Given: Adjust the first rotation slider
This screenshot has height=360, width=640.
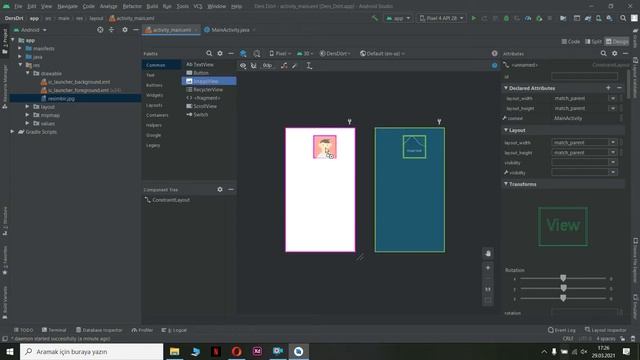Looking at the screenshot, I should 563,278.
